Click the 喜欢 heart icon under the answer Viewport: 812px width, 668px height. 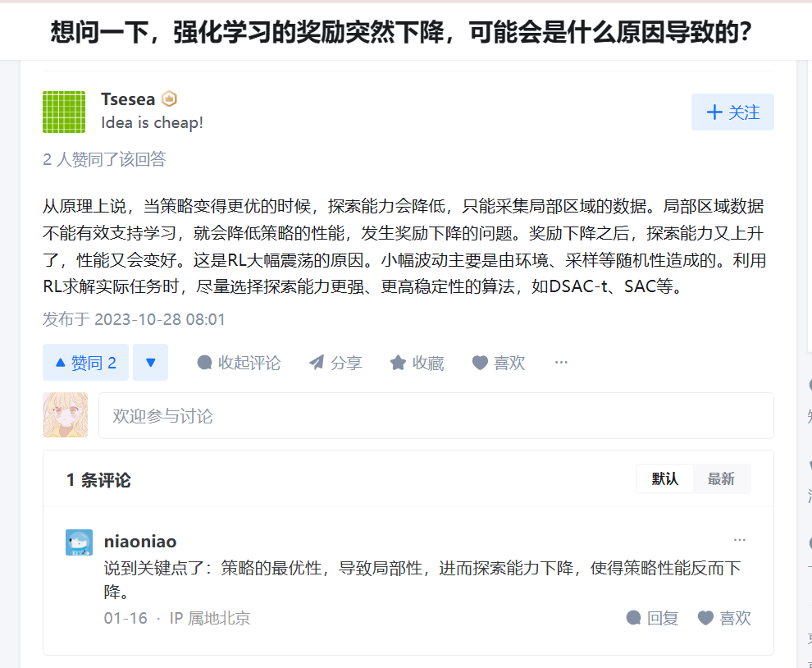tap(480, 362)
